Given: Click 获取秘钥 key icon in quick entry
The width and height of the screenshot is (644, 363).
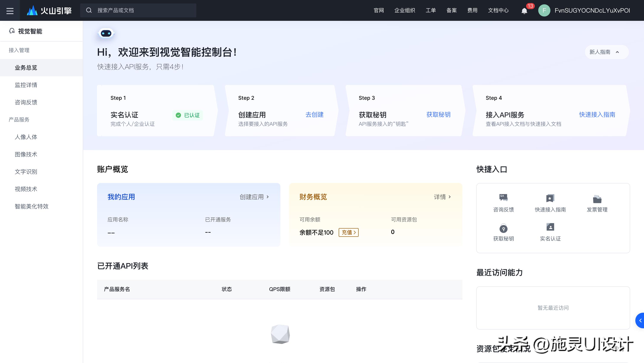Looking at the screenshot, I should [503, 228].
